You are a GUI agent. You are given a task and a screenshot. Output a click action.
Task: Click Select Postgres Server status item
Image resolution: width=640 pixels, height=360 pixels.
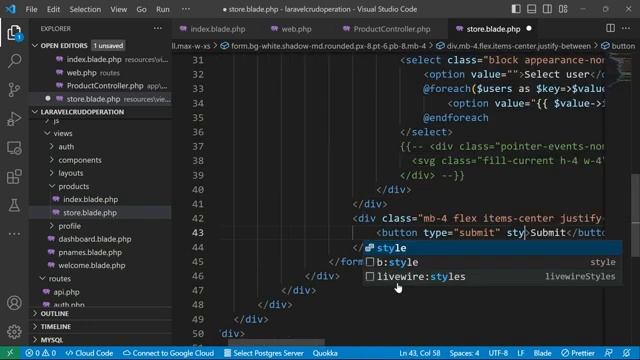coord(264,353)
